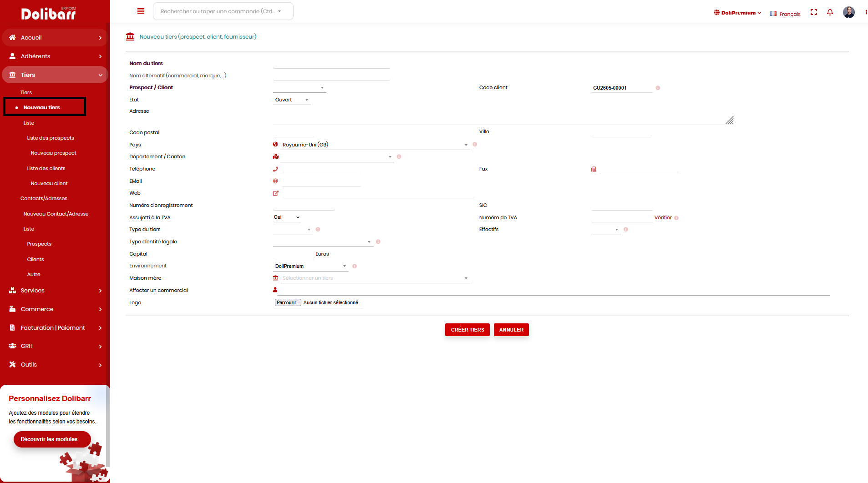Click info icon beside Type d'entité légale
Viewport: 868px width, 483px height.
pyautogui.click(x=378, y=241)
